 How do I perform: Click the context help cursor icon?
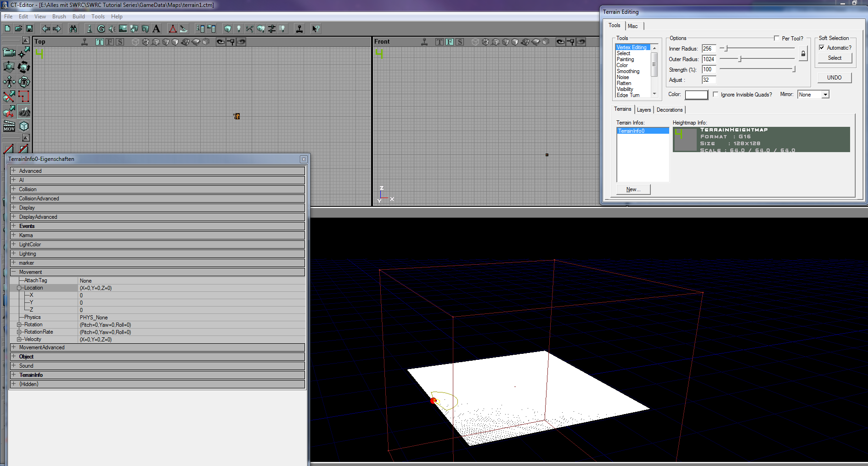(x=316, y=28)
